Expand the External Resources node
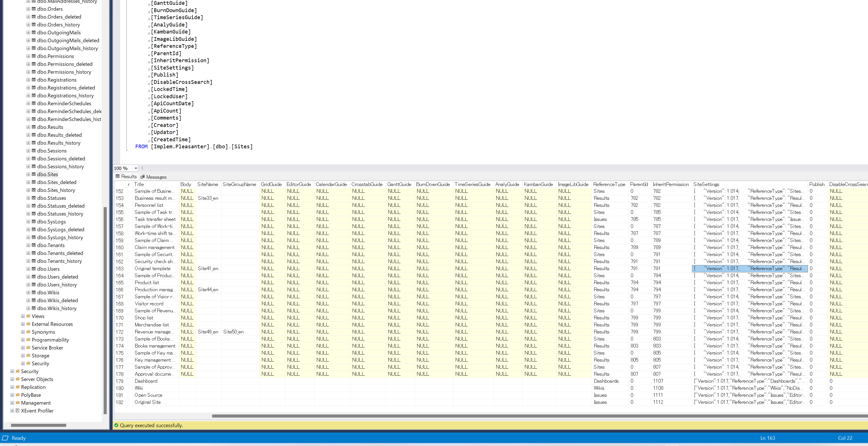The width and height of the screenshot is (868, 446). [x=23, y=324]
